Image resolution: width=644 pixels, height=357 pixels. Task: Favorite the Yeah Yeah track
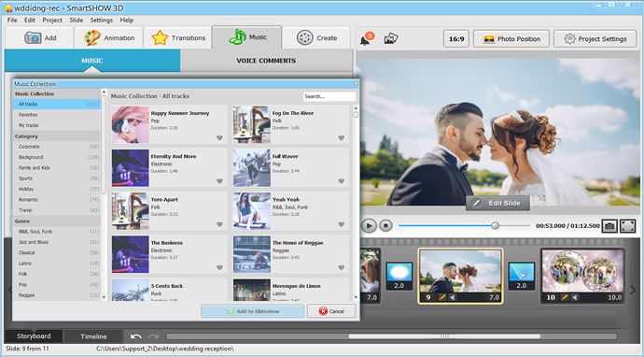point(342,224)
